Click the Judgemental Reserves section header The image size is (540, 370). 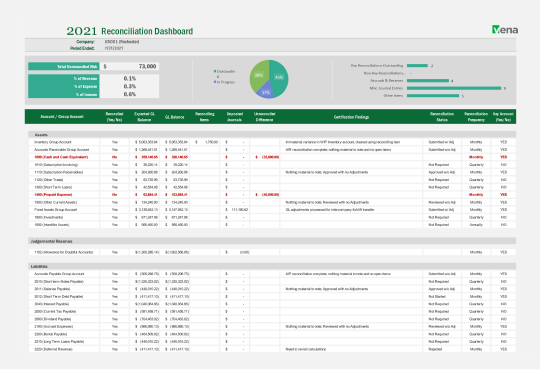tap(272, 241)
